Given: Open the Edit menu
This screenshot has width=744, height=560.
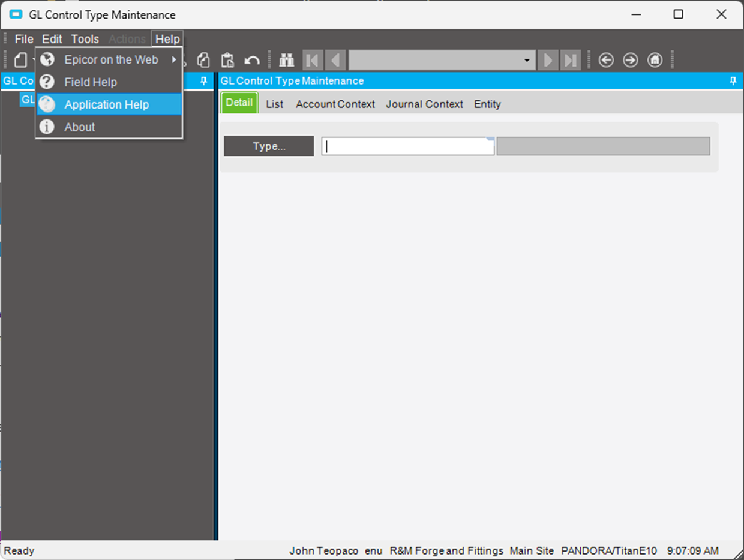Looking at the screenshot, I should pos(52,39).
